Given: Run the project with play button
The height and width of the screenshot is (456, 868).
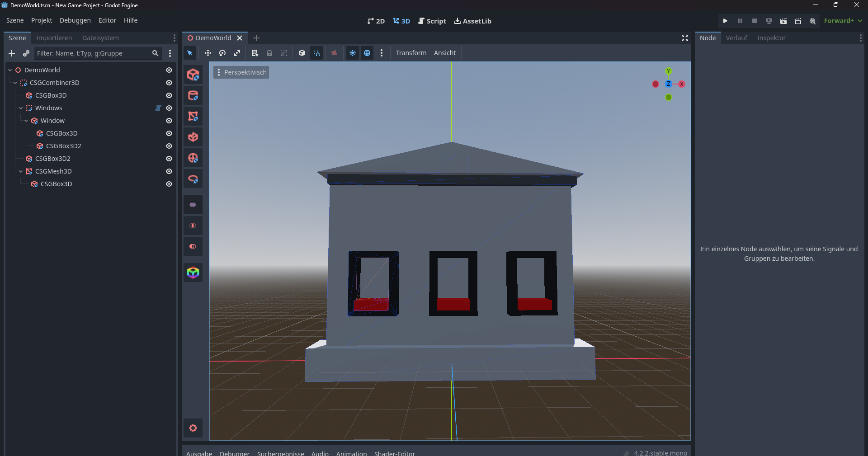Looking at the screenshot, I should [725, 21].
